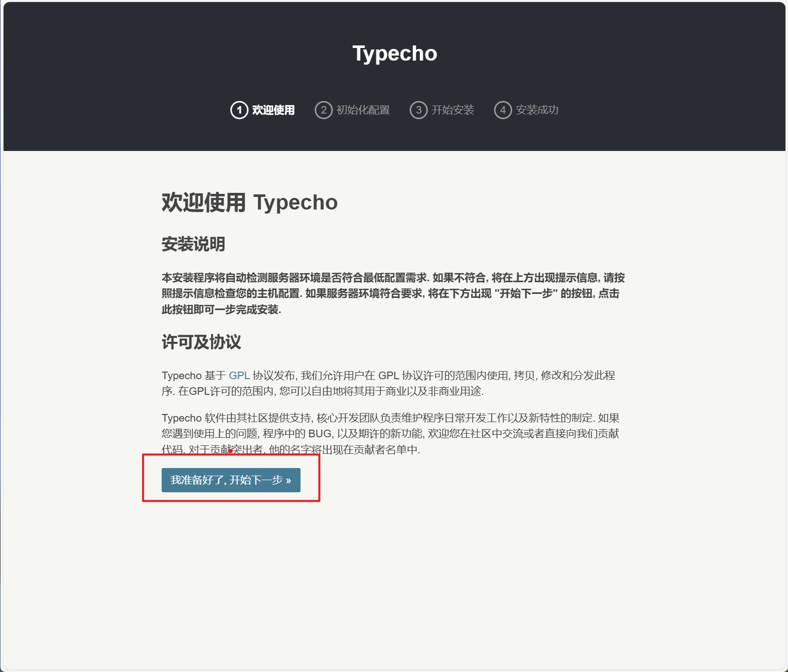The image size is (788, 672).
Task: Click the '许可及协议' heading
Action: [x=202, y=342]
